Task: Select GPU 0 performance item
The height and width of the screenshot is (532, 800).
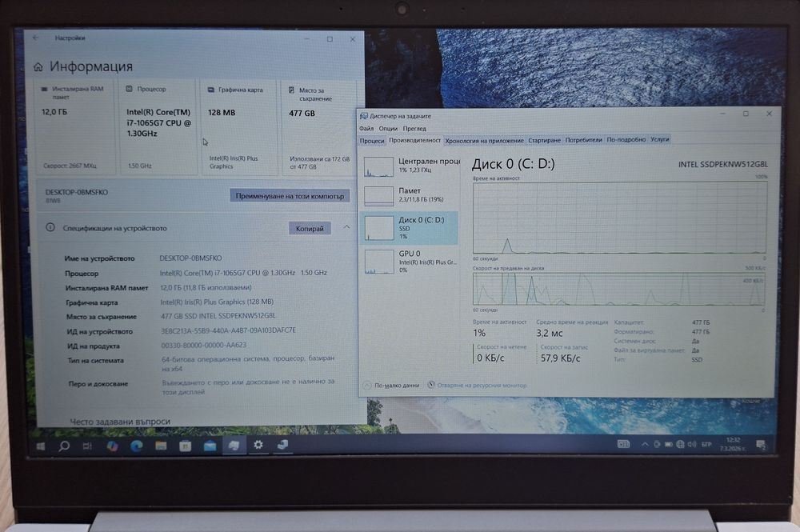Action: pyautogui.click(x=410, y=261)
